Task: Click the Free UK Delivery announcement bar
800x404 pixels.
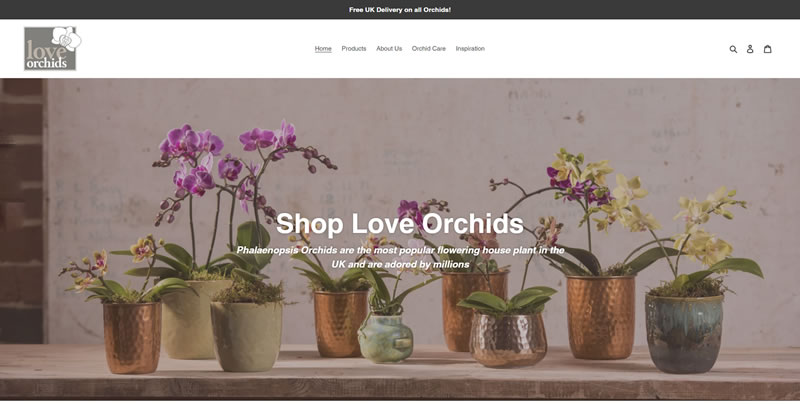Action: pos(400,10)
